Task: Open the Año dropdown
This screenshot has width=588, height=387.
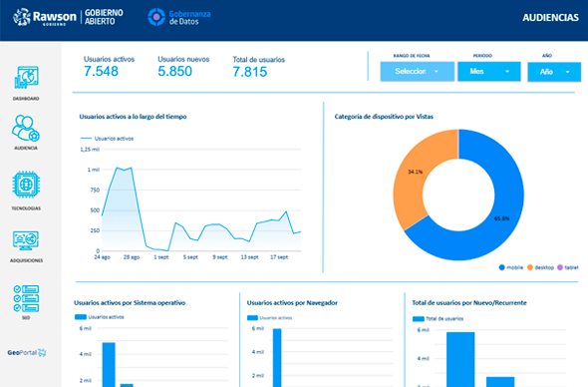Action: [x=554, y=72]
